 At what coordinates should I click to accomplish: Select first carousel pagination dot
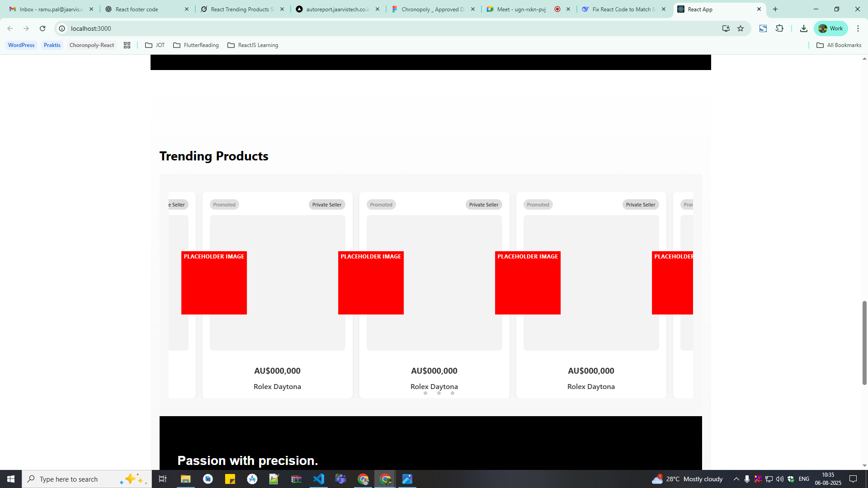(x=425, y=393)
